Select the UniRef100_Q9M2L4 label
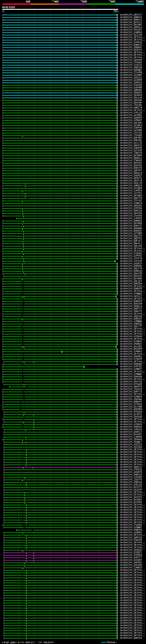Image resolution: width=146 pixels, height=644 pixels. coord(131,27)
